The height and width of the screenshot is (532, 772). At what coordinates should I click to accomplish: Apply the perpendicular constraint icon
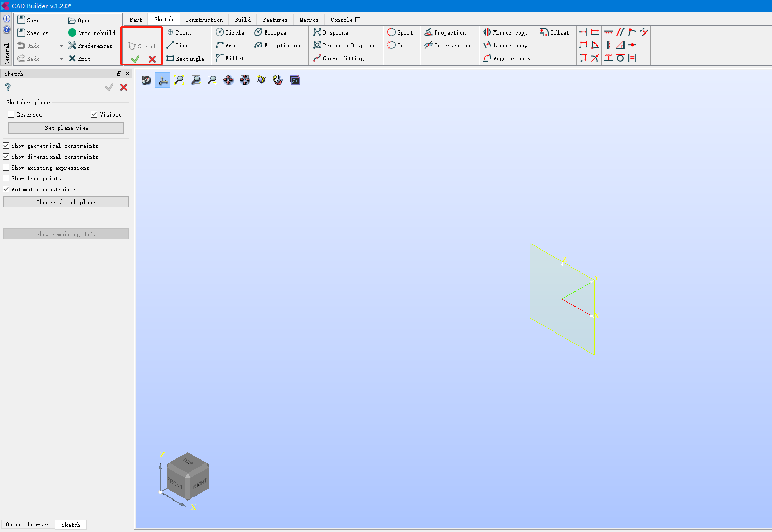point(620,45)
